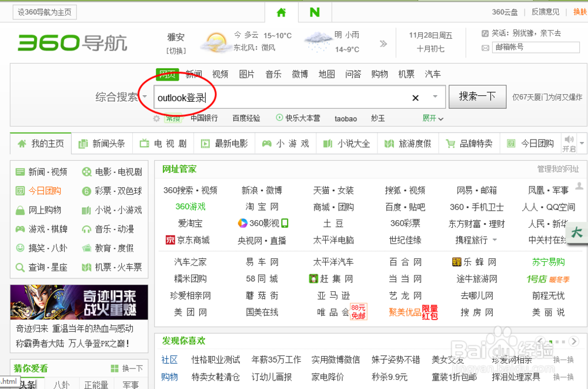
Task: Open the 360游戏 green link
Action: [x=191, y=207]
